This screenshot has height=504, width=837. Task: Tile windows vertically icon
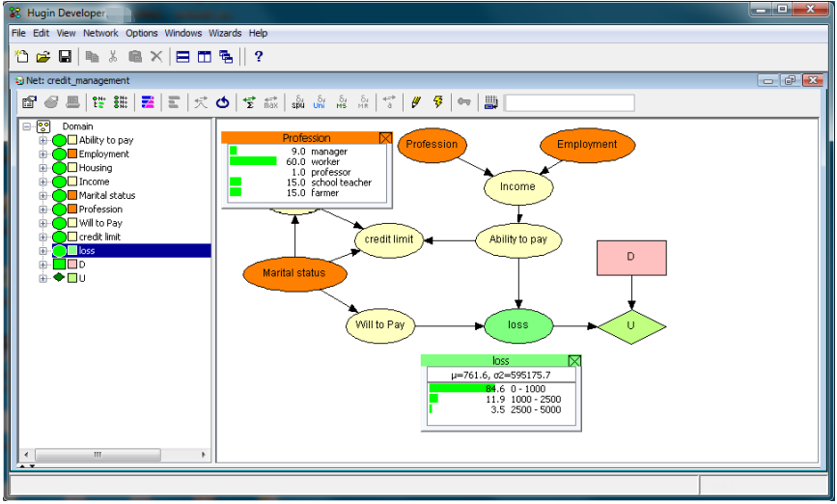pos(205,56)
